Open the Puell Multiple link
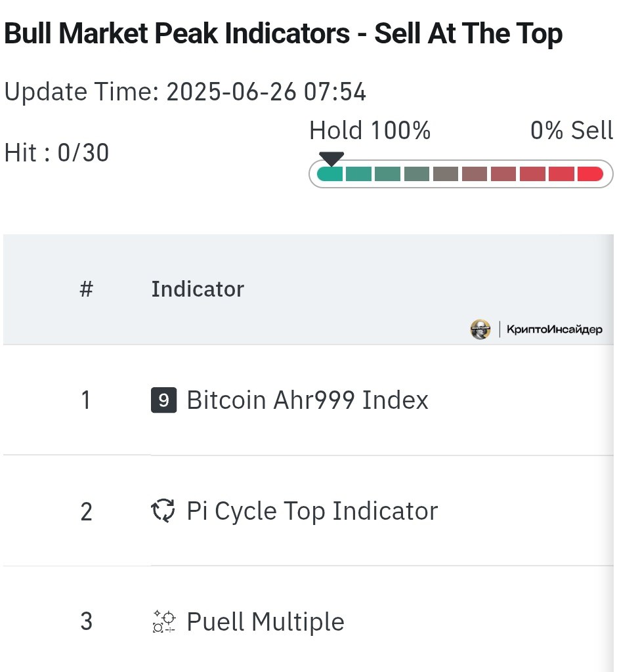This screenshot has height=672, width=617. (265, 621)
